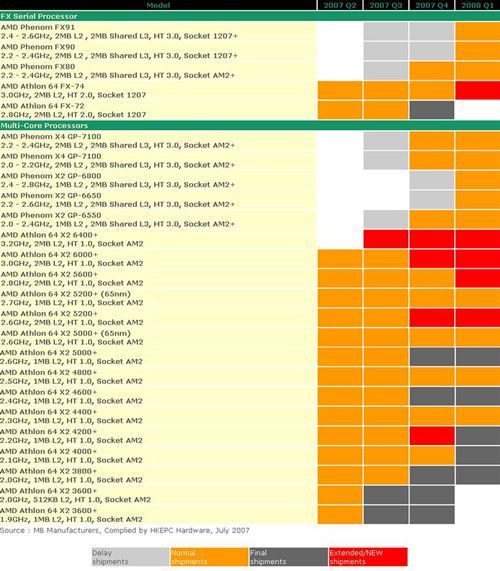
Task: Click the AMD Phenom X2 GP-6800 name
Action: coord(51,176)
